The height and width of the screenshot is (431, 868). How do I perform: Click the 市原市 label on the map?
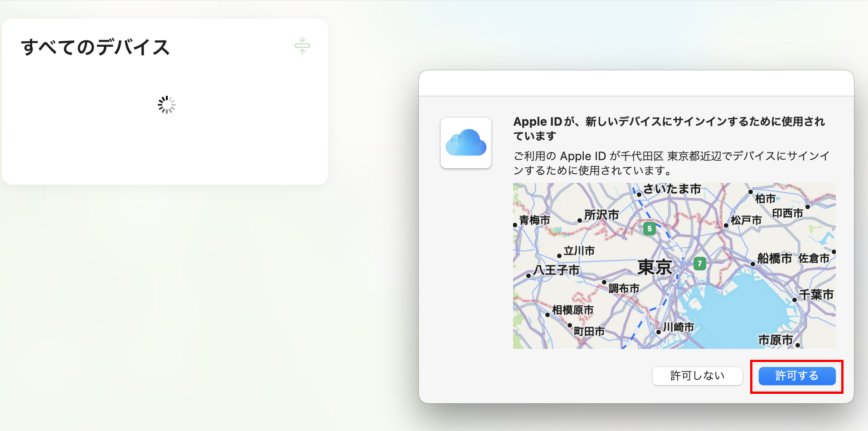point(776,340)
